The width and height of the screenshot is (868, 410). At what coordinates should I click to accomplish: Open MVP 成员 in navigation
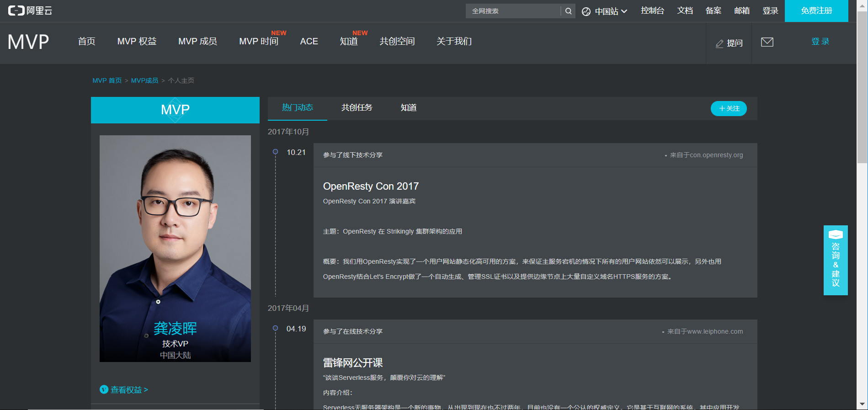[x=197, y=42]
